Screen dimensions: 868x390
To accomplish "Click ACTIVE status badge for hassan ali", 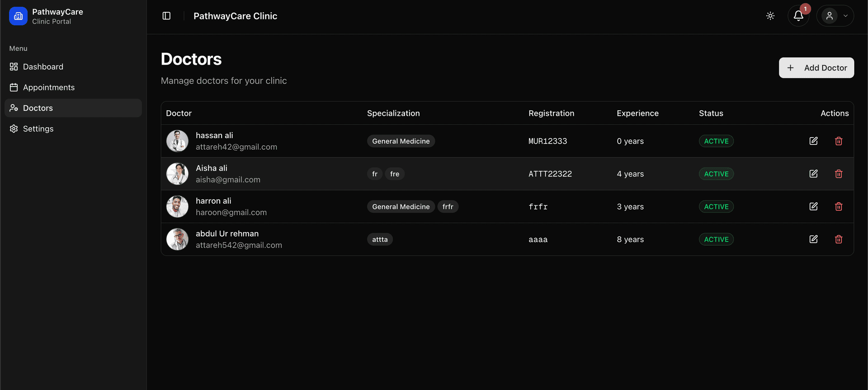I will coord(716,141).
